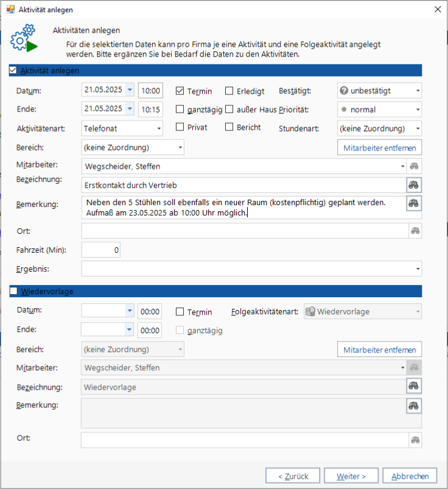
Task: Click the activity Datum field 21.05.2025
Action: 103,90
